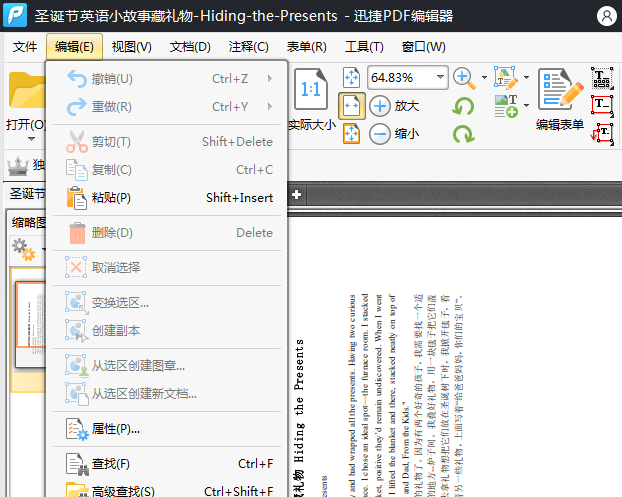Click the 圣诞节 document tab
Viewport: 622px width, 497px height.
coord(27,194)
